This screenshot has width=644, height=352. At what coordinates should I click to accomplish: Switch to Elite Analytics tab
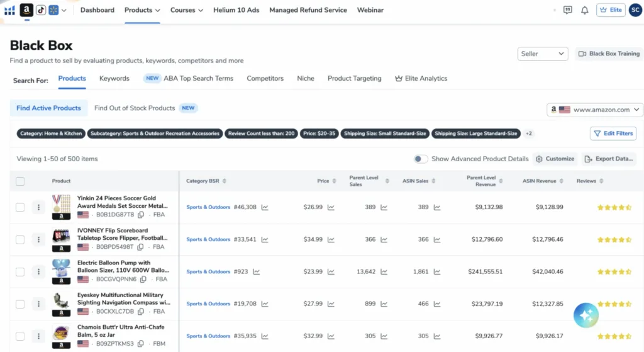click(421, 78)
